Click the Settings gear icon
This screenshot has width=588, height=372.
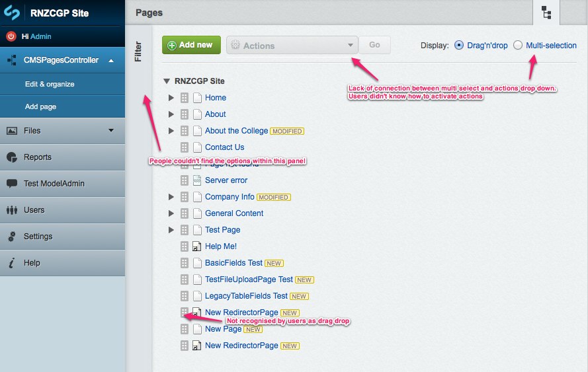pyautogui.click(x=11, y=237)
